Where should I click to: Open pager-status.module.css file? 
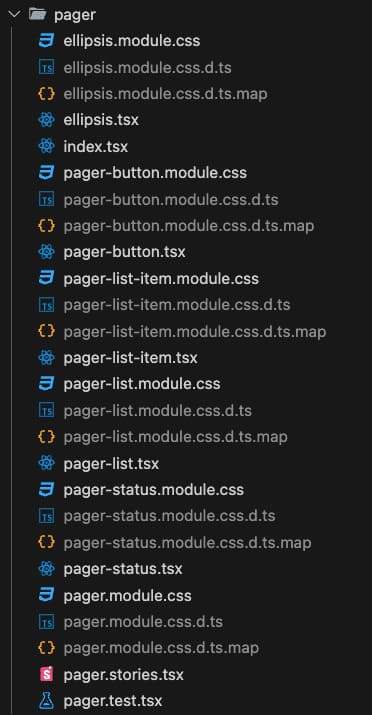154,490
